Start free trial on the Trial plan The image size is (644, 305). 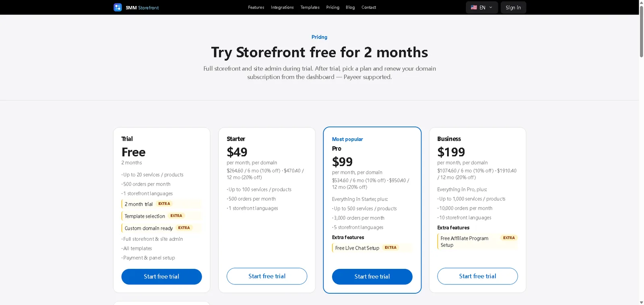tap(161, 276)
